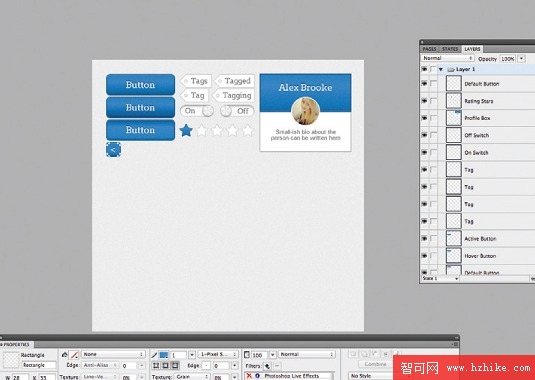This screenshot has height=380, width=535.
Task: Select the Properties panel tab
Action: 16,345
